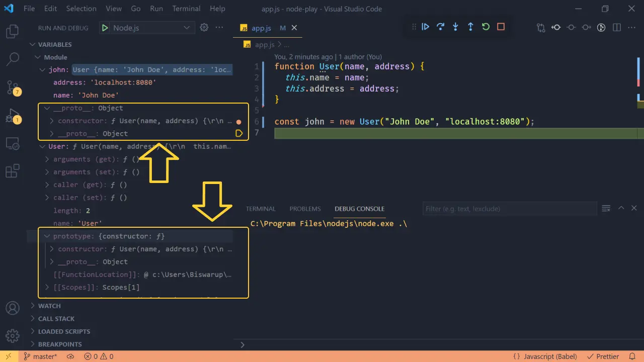Click the debug toolbar drag grip handle
Screen dimensions: 644x362
414,27
